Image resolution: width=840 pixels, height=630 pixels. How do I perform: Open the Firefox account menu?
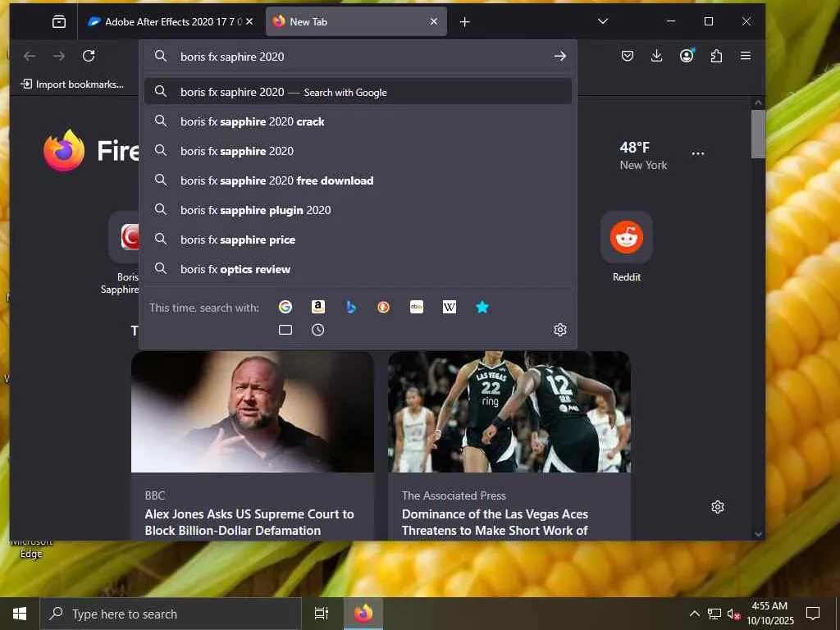coord(687,56)
